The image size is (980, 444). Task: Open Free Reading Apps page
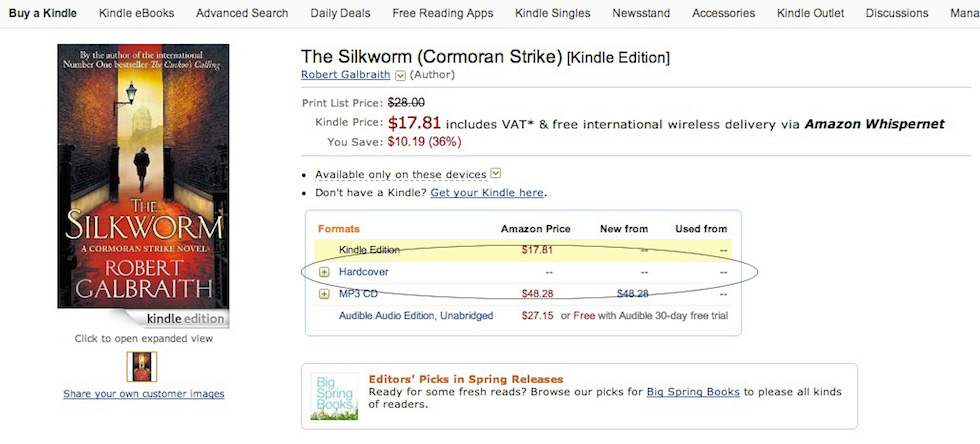click(x=443, y=13)
